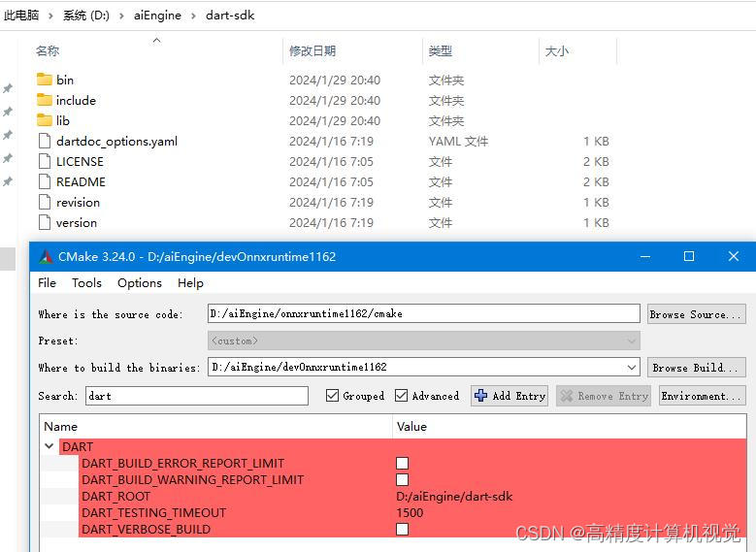Expand breadcrumb chevron after aiEngine
This screenshot has height=552, width=756.
[193, 16]
